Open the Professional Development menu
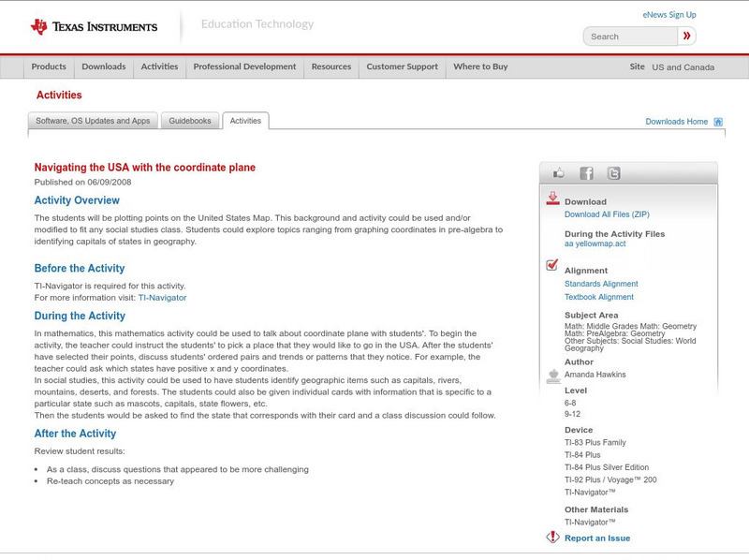Viewport: 749px width, 560px height. (244, 67)
